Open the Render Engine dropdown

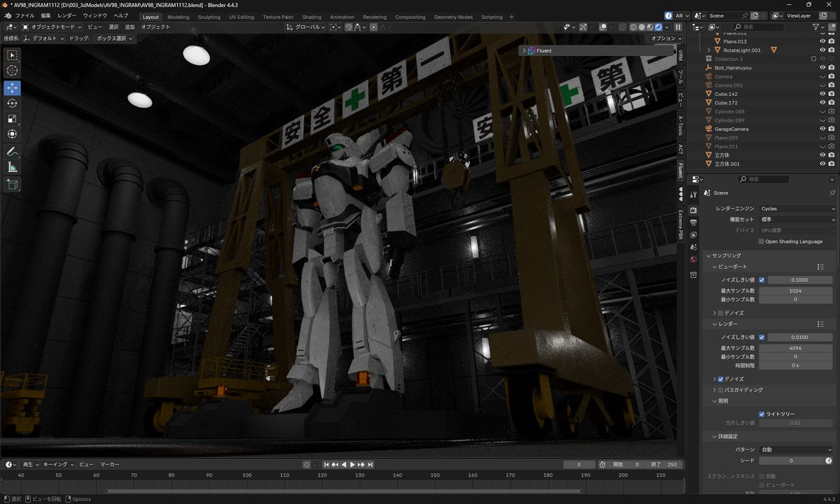click(x=798, y=208)
